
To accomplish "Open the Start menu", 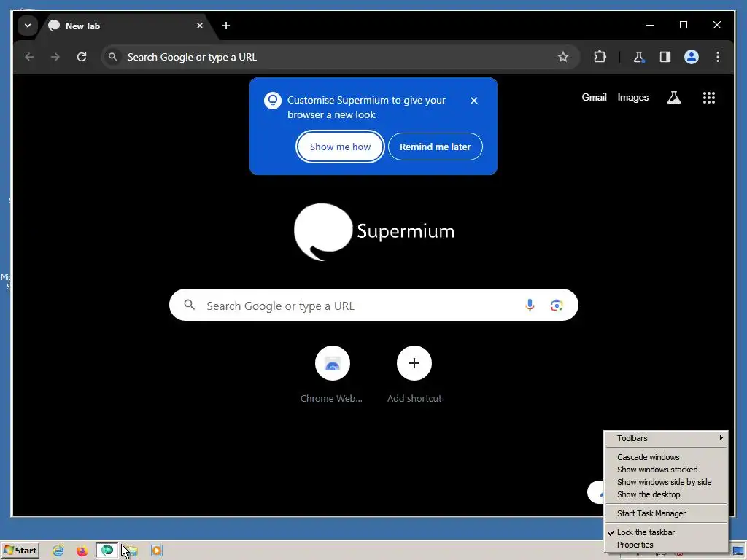I will 20,551.
